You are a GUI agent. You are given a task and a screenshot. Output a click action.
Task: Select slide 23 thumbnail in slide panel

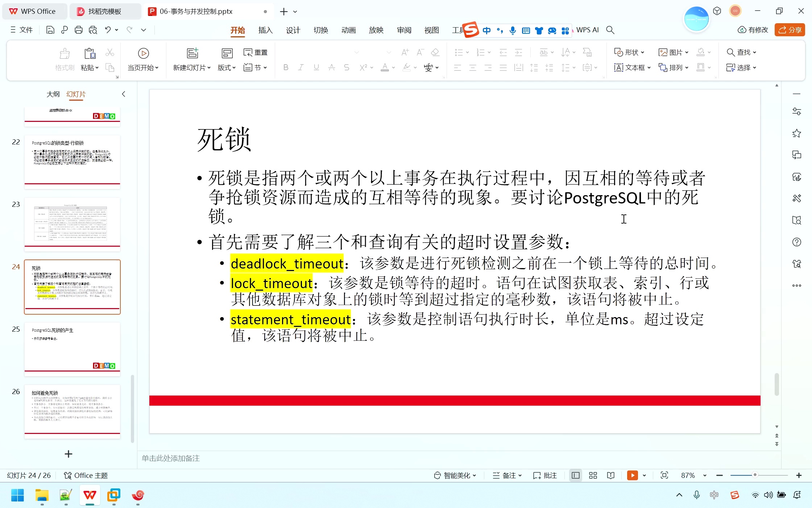tap(72, 224)
